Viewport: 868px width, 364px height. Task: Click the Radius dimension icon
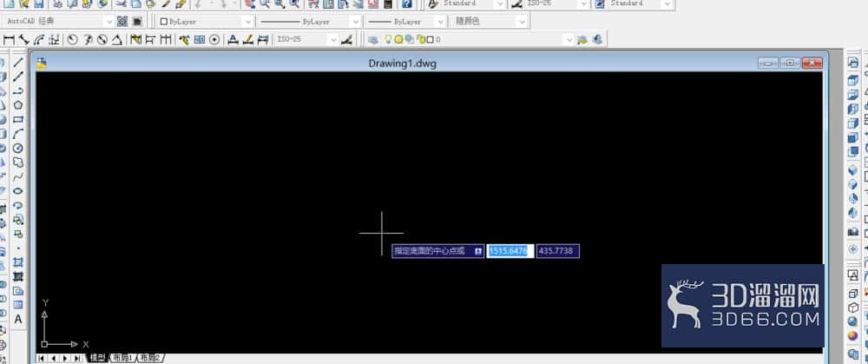(73, 39)
